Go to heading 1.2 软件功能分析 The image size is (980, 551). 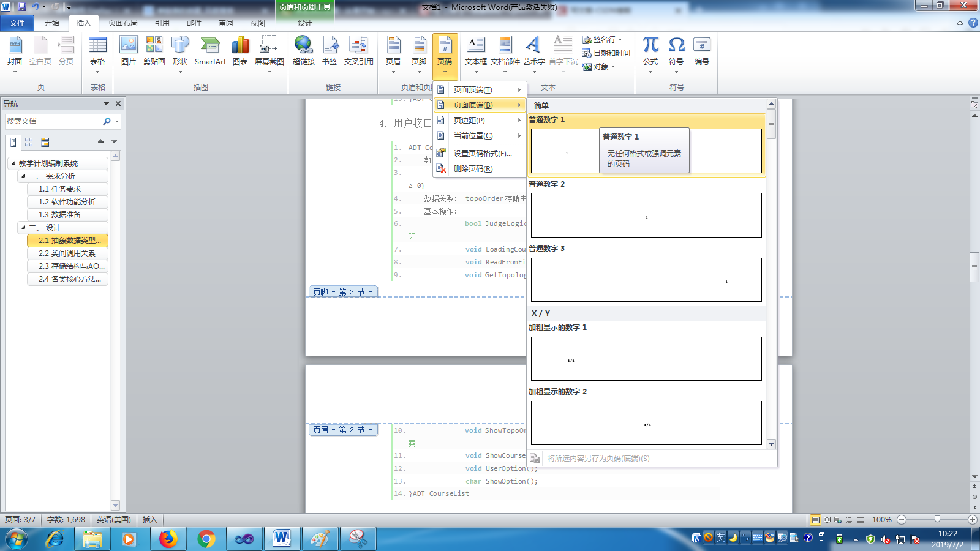[x=67, y=202]
